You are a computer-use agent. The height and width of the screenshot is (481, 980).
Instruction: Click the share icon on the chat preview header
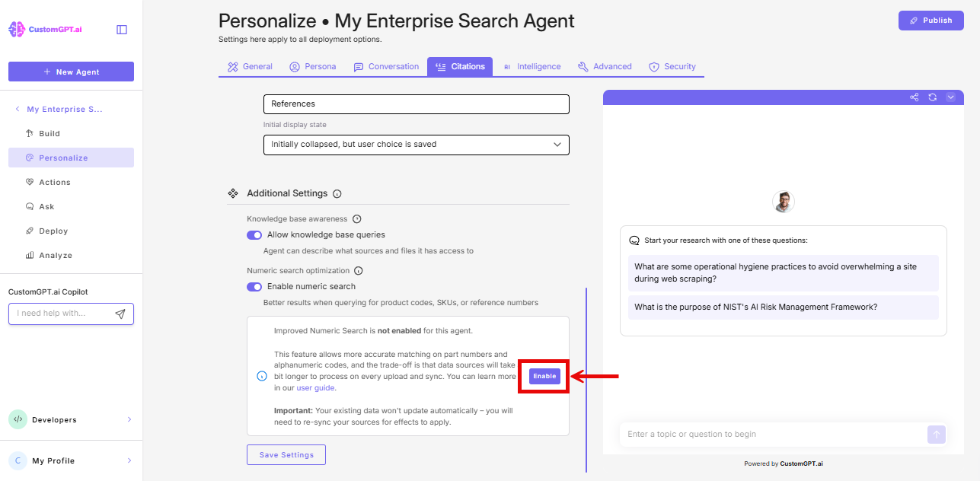coord(914,97)
